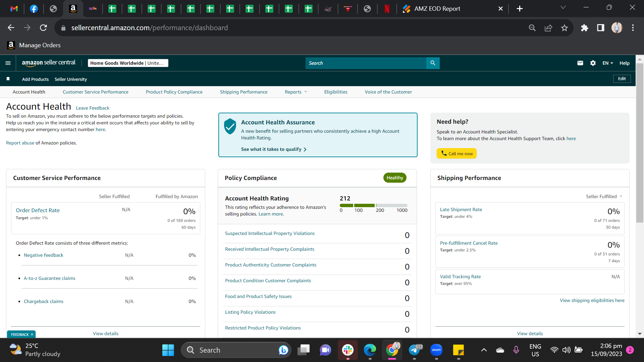The height and width of the screenshot is (362, 644).
Task: Click the Leave Feedback link
Action: 93,108
